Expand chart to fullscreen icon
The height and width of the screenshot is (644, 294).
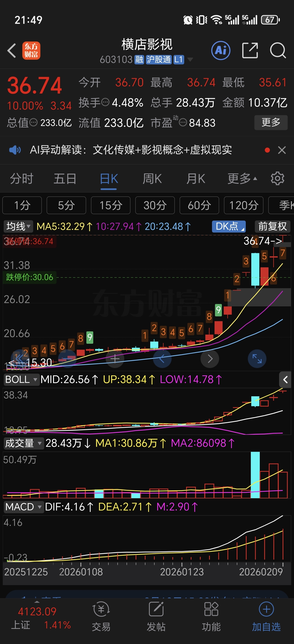click(257, 359)
